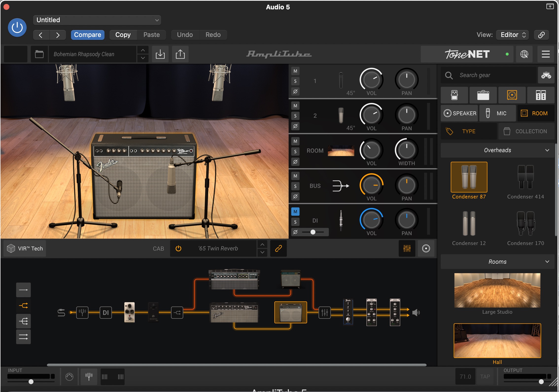The image size is (559, 392).
Task: Click the link icon beside Editor view
Action: tap(541, 35)
